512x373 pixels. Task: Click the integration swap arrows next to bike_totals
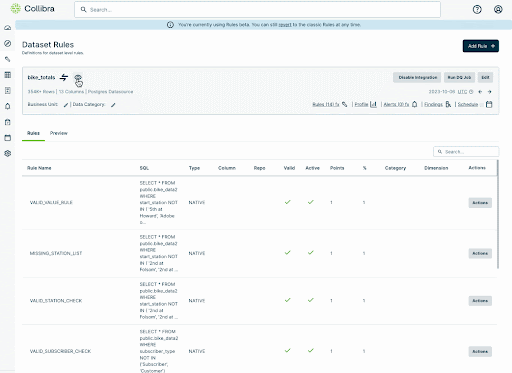64,77
